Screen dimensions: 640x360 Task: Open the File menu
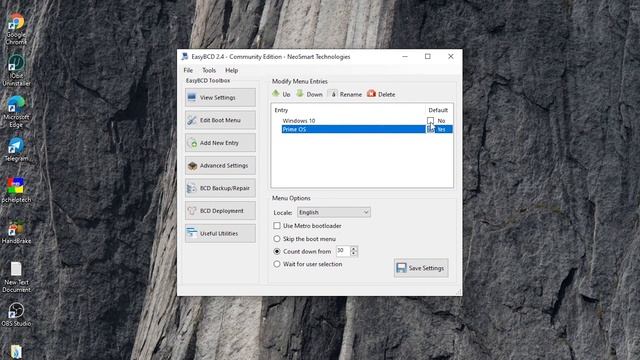[188, 70]
